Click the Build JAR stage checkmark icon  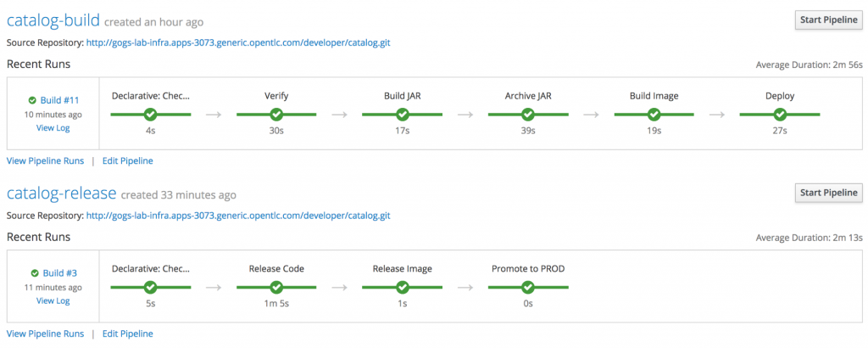click(402, 115)
